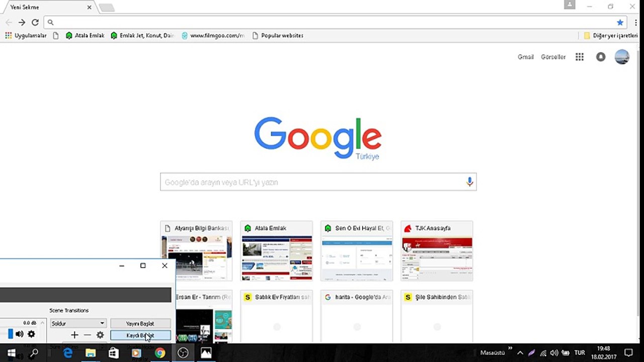The height and width of the screenshot is (362, 644).
Task: Add a scene transition with plus icon
Action: click(74, 335)
